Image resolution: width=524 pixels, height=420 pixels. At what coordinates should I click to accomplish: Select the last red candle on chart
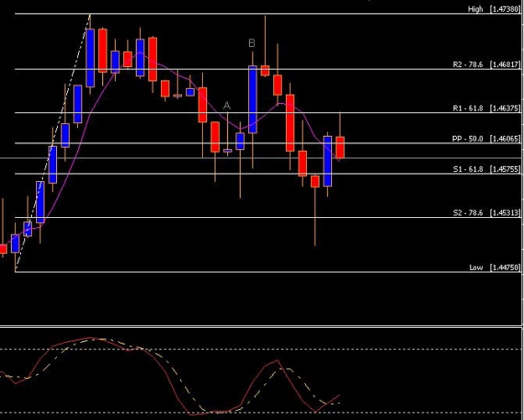coord(340,148)
